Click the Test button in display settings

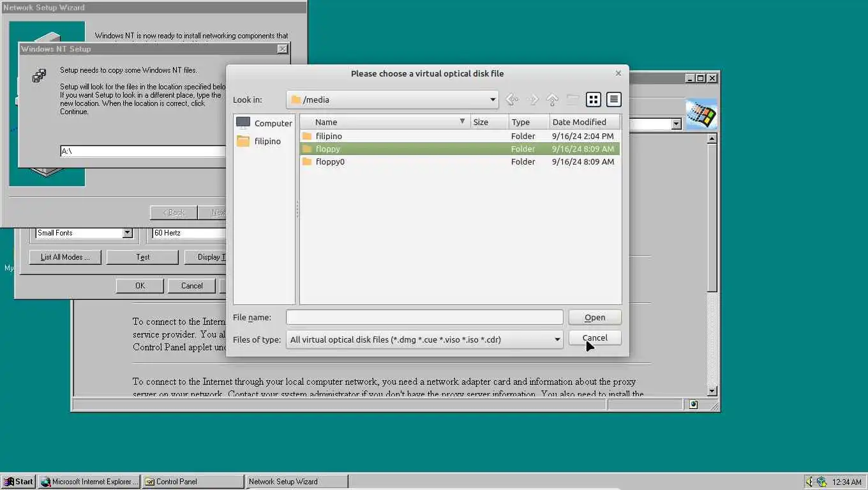coord(142,257)
